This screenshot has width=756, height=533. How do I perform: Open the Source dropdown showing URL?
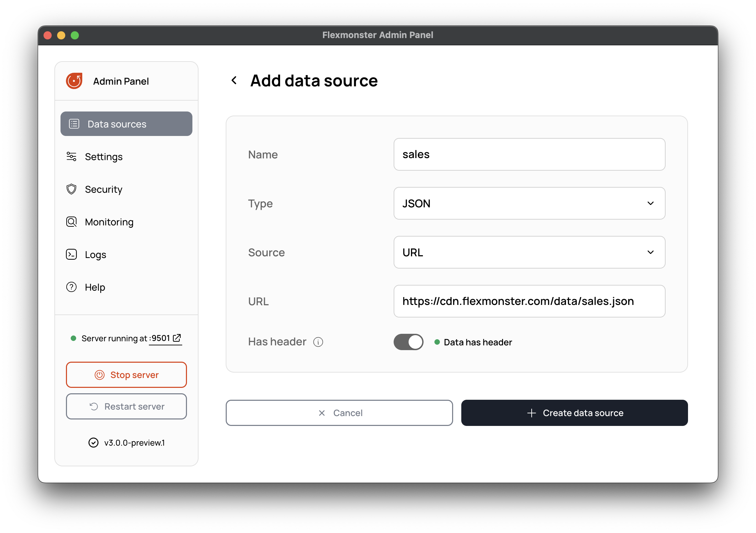[529, 252]
